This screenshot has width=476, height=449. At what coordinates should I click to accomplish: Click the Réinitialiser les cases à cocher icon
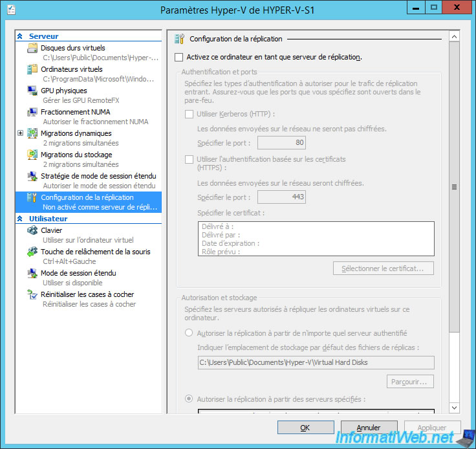click(32, 294)
